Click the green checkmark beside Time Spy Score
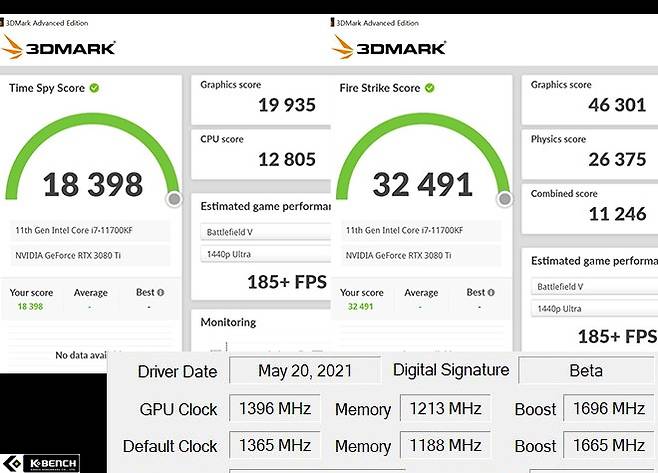This screenshot has width=658, height=473. coord(95,88)
